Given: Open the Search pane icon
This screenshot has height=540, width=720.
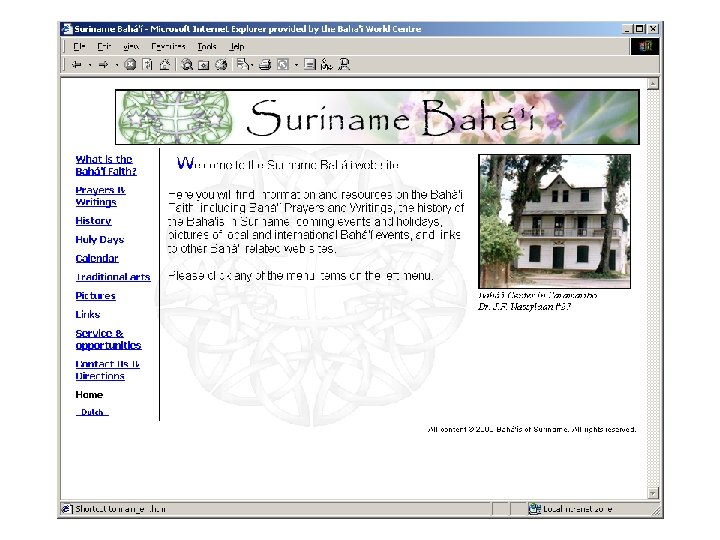Looking at the screenshot, I should coord(186,65).
